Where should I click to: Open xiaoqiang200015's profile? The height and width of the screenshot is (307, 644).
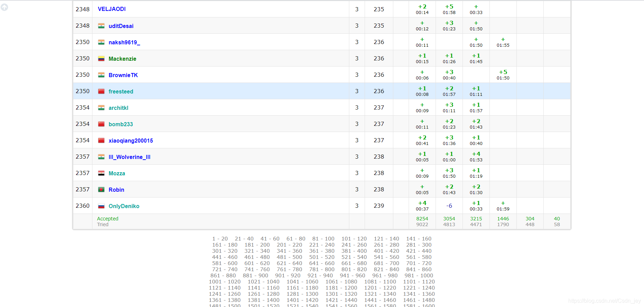(x=131, y=141)
